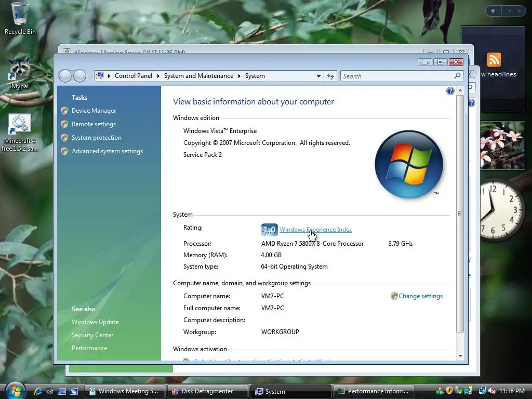
Task: Click the network icon in system tray
Action: pos(482,391)
